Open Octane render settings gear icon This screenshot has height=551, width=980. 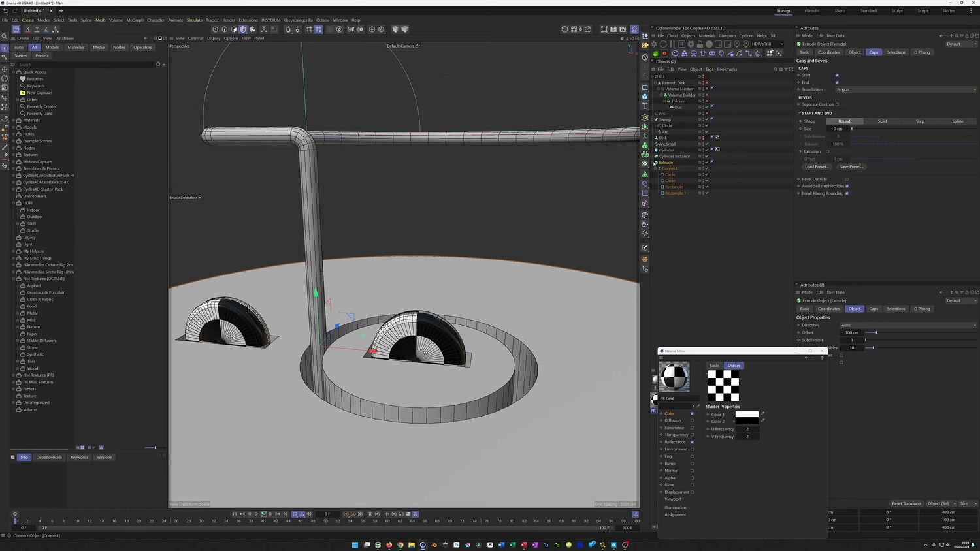click(691, 44)
